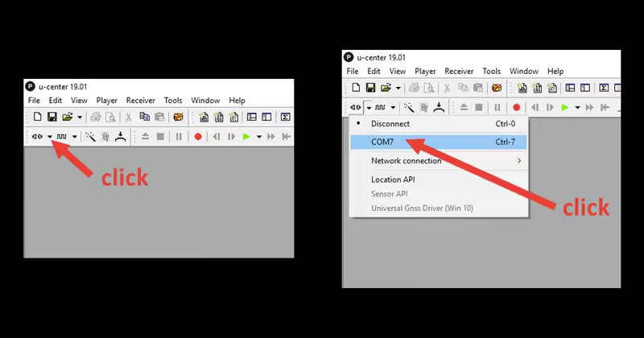Click the autobauding wand icon in the left window

[x=91, y=137]
